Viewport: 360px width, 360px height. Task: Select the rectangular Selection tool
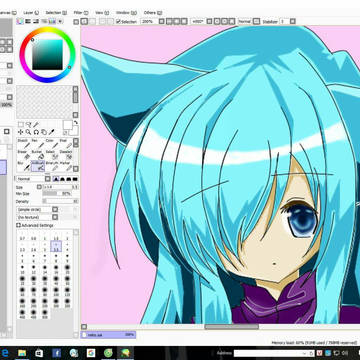[21, 125]
